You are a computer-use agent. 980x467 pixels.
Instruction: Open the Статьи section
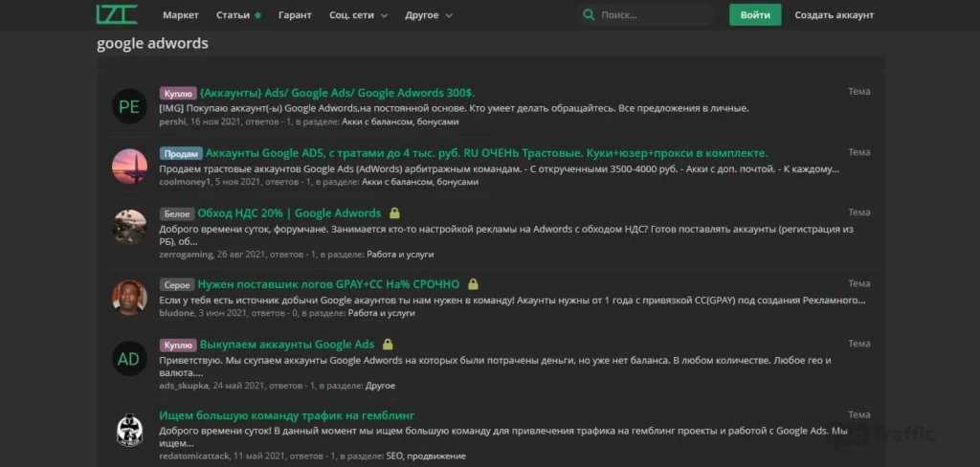click(234, 15)
